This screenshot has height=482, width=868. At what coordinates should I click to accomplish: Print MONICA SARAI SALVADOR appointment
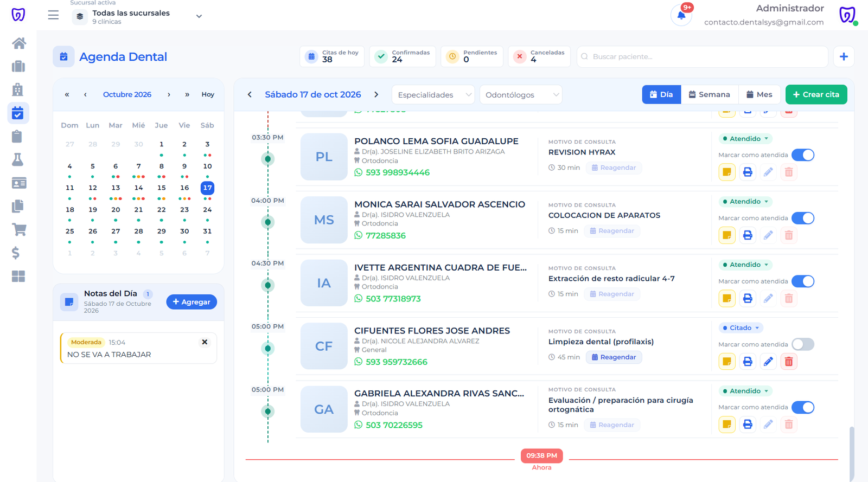(748, 235)
